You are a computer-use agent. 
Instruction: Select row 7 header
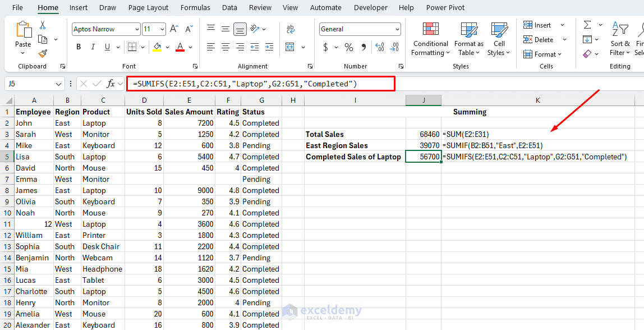[x=7, y=179]
